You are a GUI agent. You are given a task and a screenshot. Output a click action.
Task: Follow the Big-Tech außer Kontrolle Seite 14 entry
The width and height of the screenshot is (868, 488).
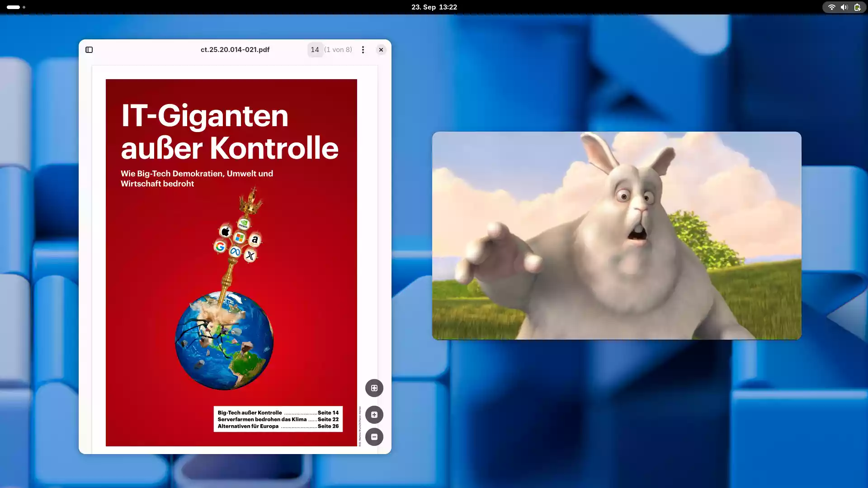[x=278, y=412]
